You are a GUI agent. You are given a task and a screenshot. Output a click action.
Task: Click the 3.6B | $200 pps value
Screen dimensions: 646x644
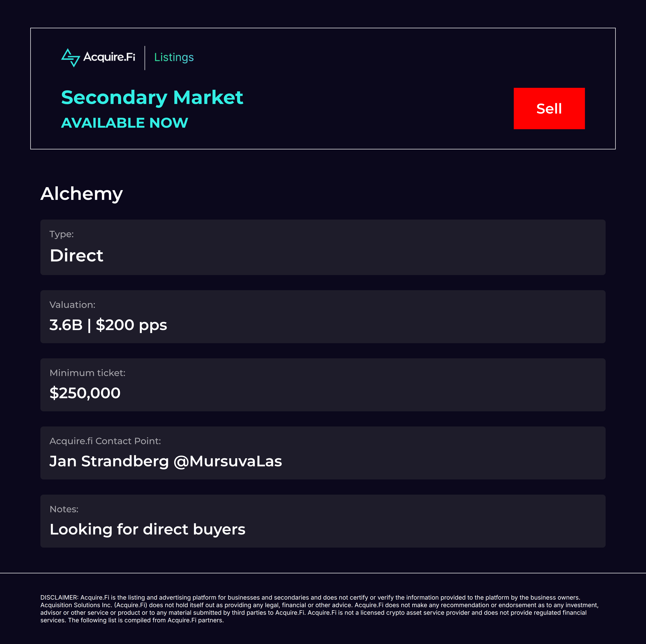point(108,325)
